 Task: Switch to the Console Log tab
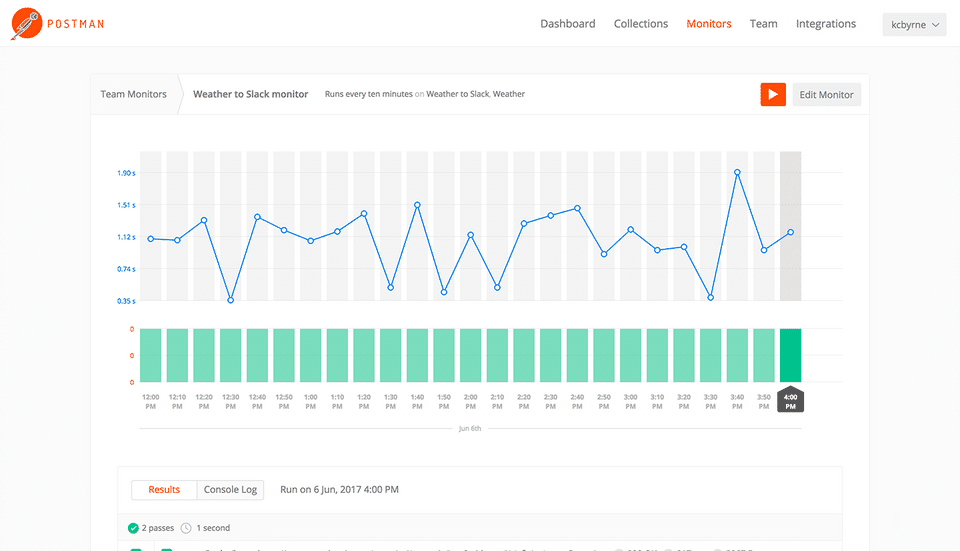click(230, 490)
